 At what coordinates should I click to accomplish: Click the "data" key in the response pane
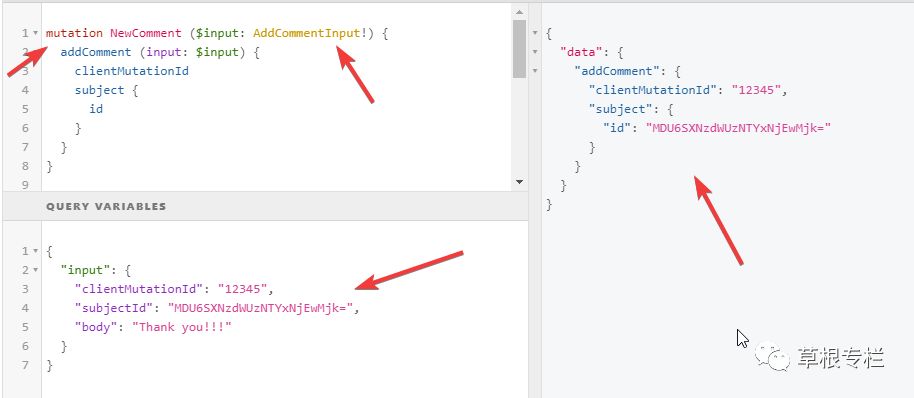pyautogui.click(x=582, y=52)
